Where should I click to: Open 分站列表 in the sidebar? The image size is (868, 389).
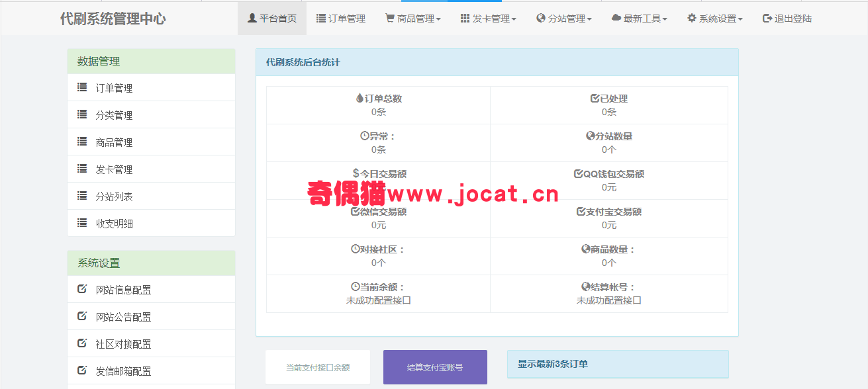[151, 196]
